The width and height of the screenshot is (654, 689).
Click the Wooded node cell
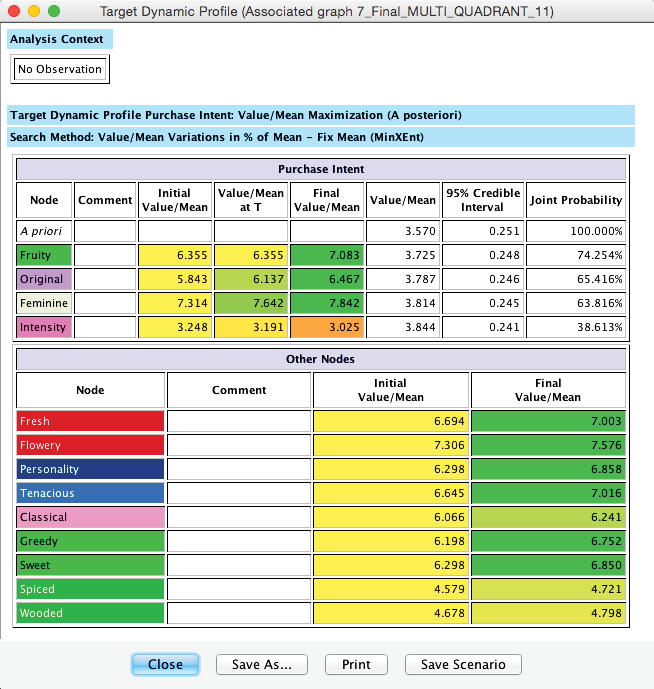(90, 613)
